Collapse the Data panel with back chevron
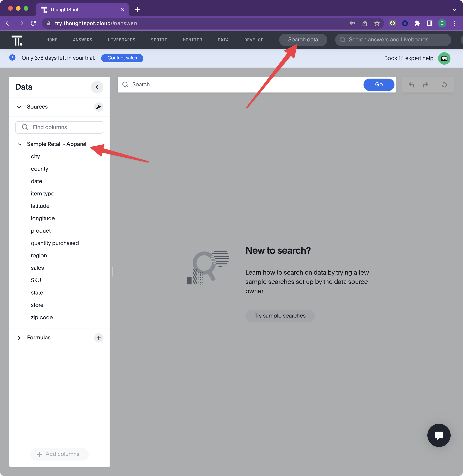 (x=97, y=87)
